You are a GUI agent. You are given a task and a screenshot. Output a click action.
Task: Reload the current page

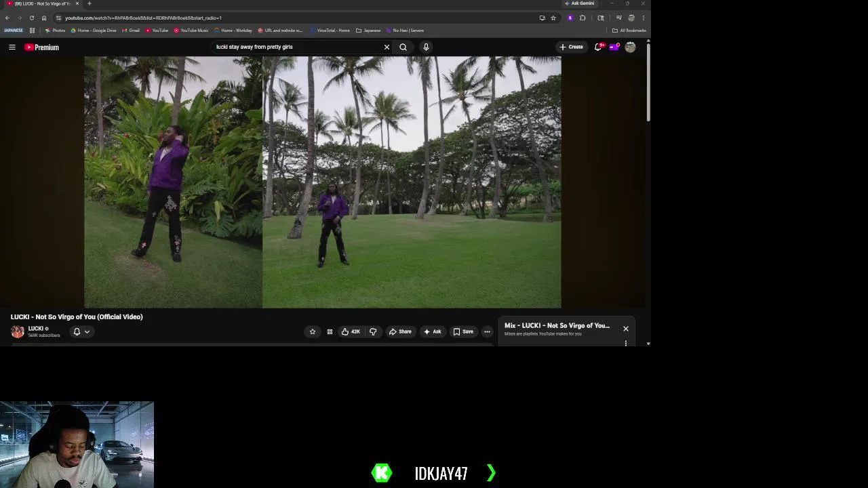point(31,18)
